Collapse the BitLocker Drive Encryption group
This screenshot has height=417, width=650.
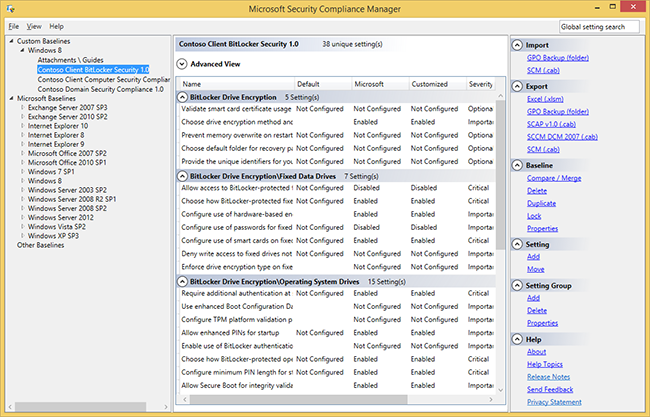[182, 97]
